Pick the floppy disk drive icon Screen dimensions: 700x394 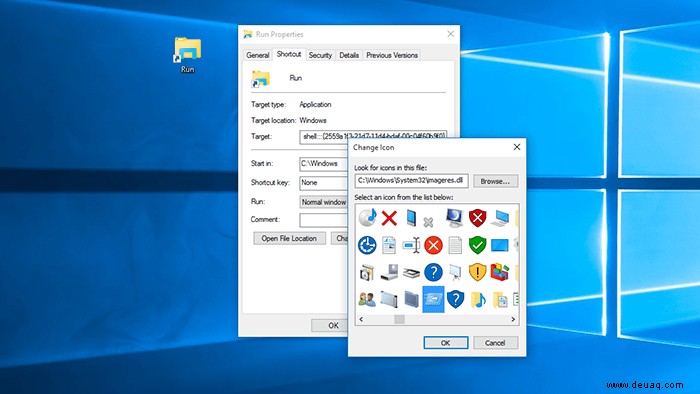389,272
